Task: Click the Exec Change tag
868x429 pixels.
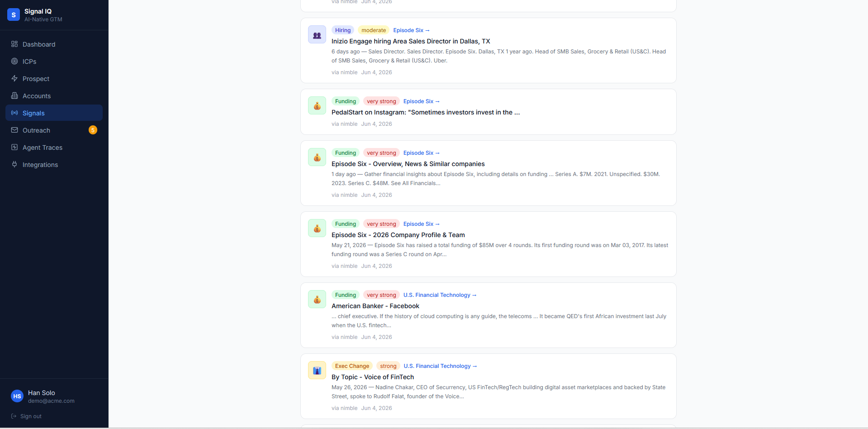Action: [x=352, y=366]
